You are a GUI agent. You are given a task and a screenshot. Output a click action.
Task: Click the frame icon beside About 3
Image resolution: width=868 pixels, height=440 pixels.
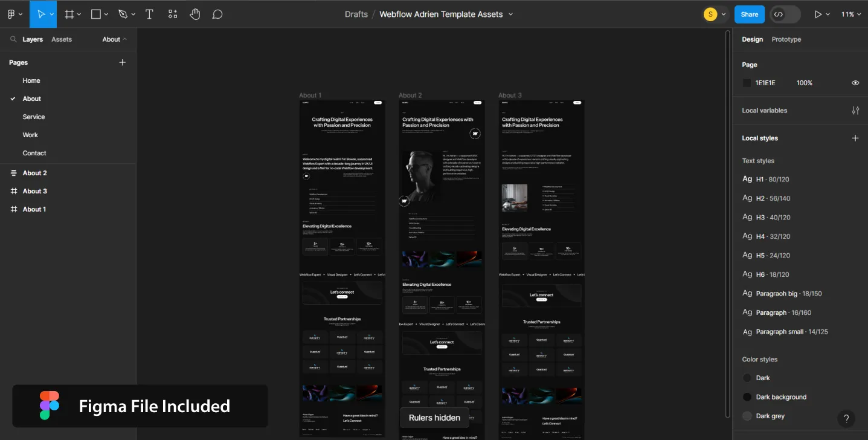14,191
